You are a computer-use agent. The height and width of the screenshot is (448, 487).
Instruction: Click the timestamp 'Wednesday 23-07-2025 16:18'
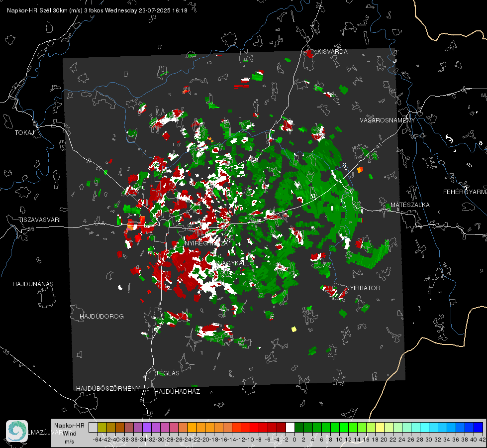[146, 10]
